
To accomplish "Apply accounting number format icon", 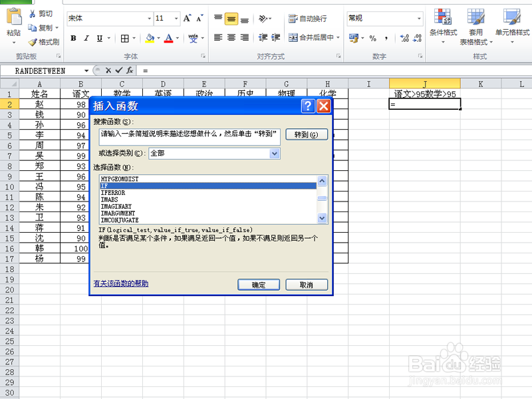I will tap(354, 38).
